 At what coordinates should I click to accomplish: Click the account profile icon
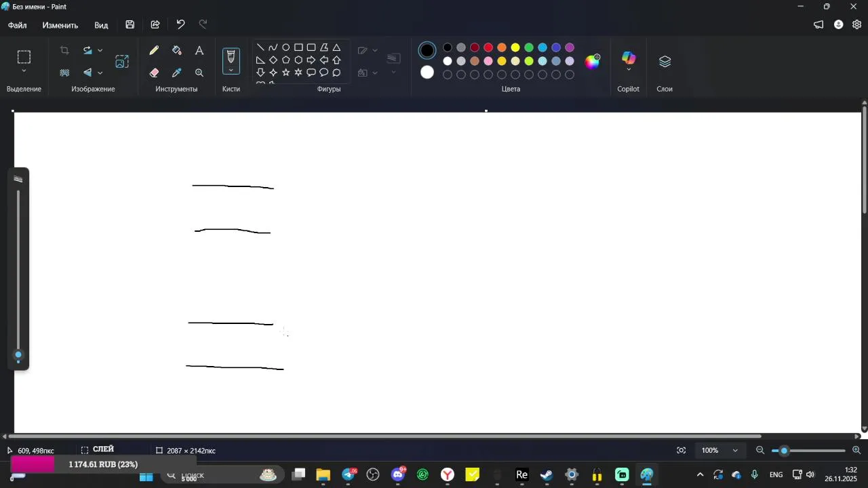(x=839, y=24)
